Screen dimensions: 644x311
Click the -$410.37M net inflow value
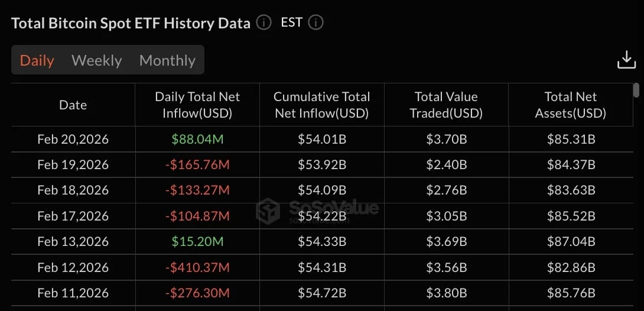[x=197, y=267]
